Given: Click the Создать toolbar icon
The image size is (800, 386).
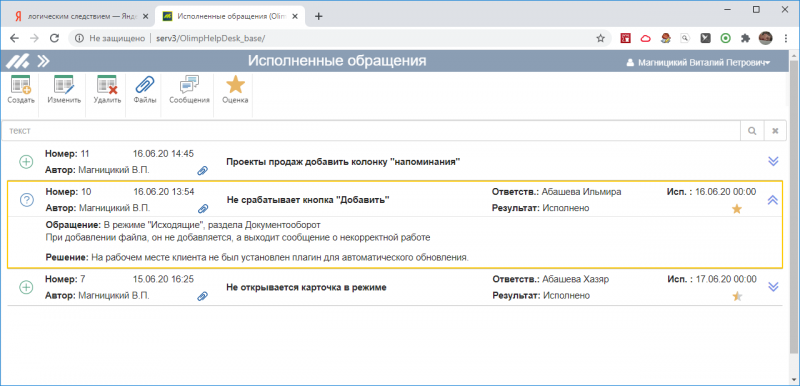Looking at the screenshot, I should tap(21, 85).
